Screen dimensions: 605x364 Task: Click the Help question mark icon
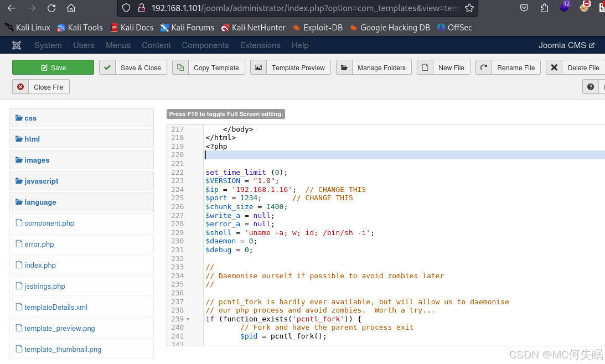[x=591, y=87]
